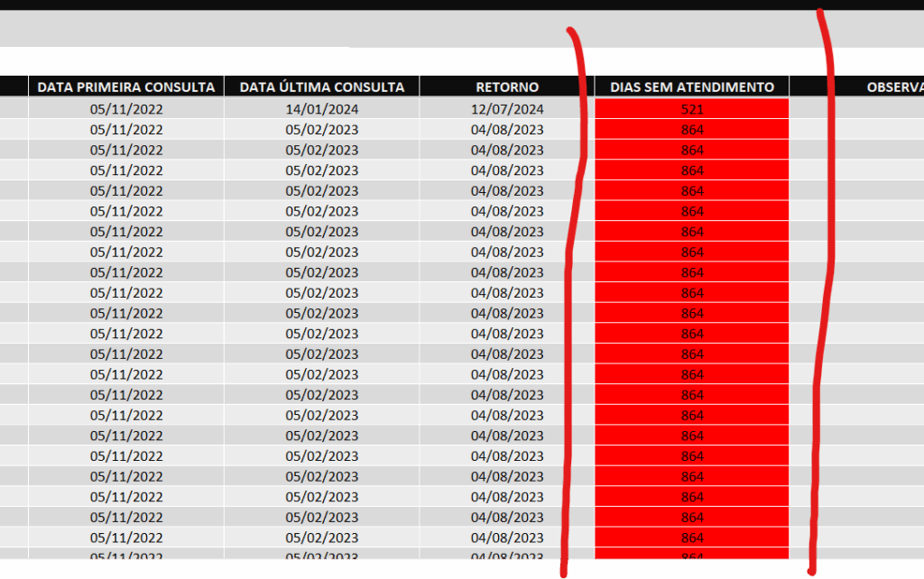924x579 pixels.
Task: Select the "RETORNO" column header
Action: tap(507, 87)
